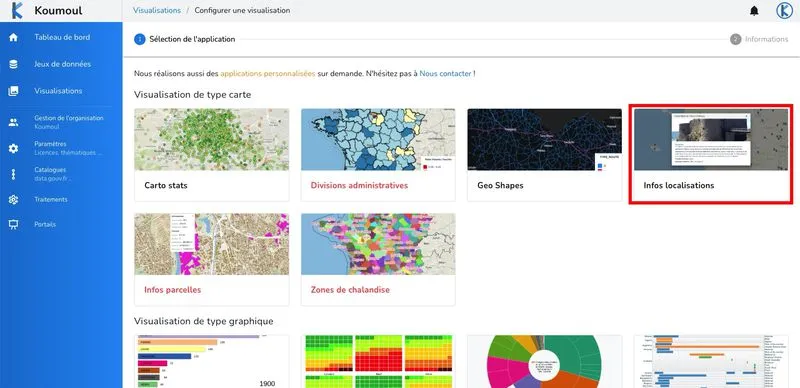
Task: Select the red-green heatmap visualisation thumbnail
Action: tap(378, 361)
